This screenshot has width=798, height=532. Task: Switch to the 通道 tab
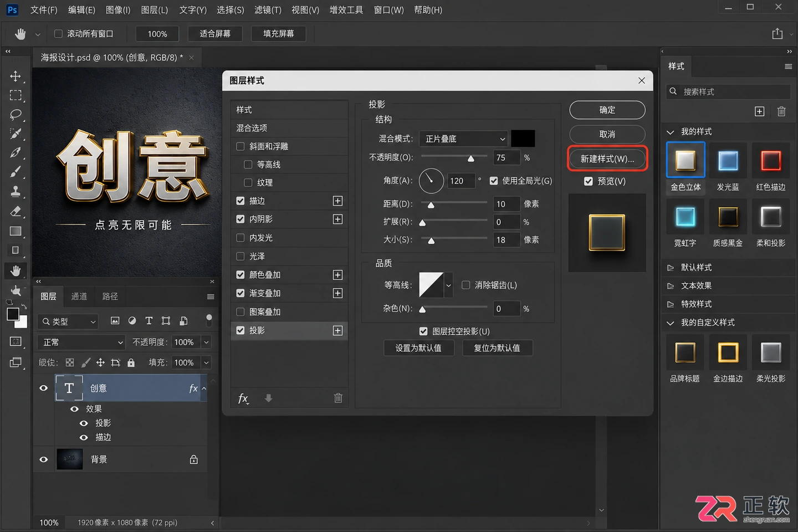pos(79,296)
